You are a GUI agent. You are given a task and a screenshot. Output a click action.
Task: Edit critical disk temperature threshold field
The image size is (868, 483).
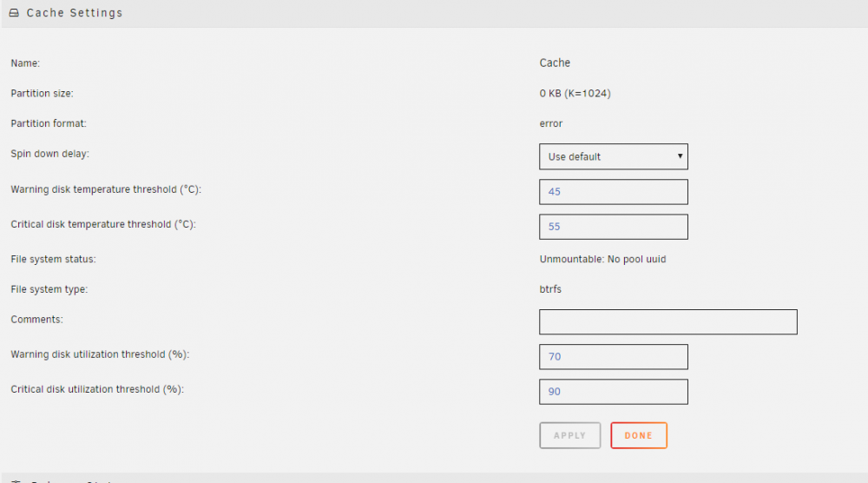(614, 227)
